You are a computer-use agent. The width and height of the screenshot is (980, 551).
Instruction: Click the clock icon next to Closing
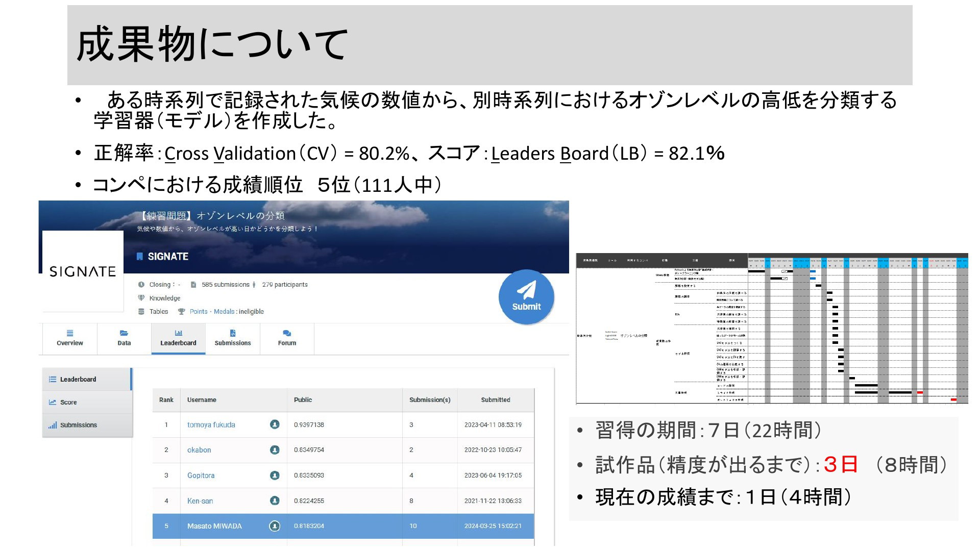coord(141,285)
